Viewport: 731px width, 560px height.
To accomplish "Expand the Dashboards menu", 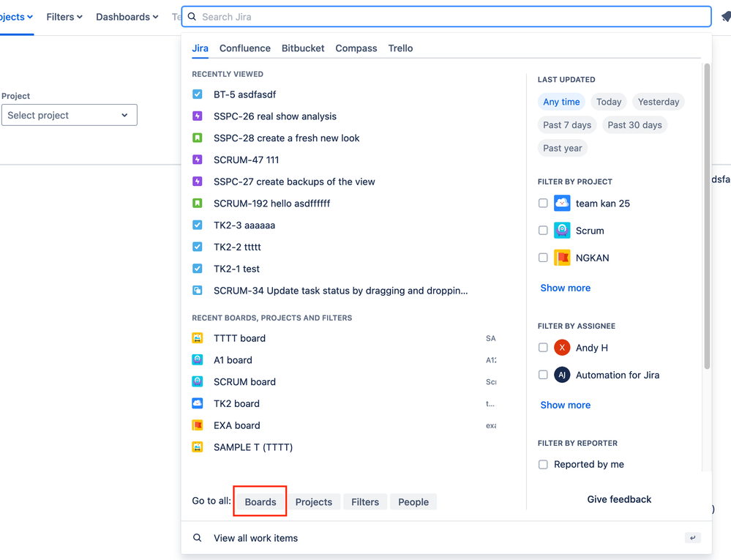I will coord(127,17).
